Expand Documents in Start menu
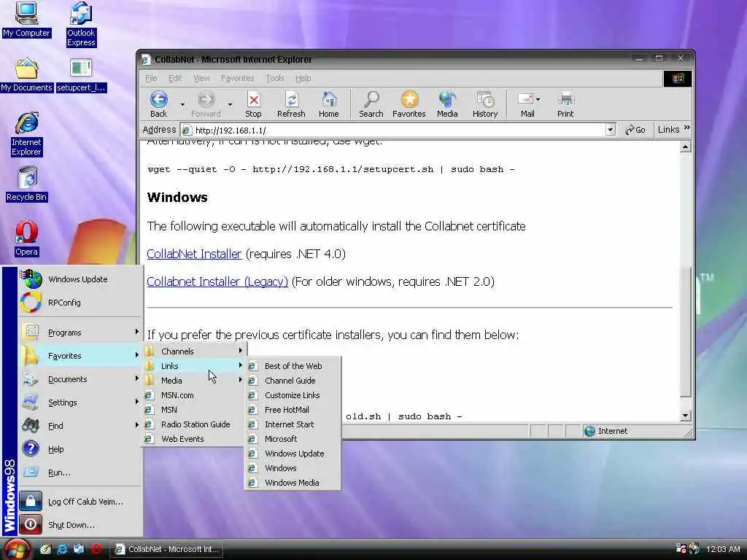Viewport: 747px width, 560px height. (x=80, y=379)
